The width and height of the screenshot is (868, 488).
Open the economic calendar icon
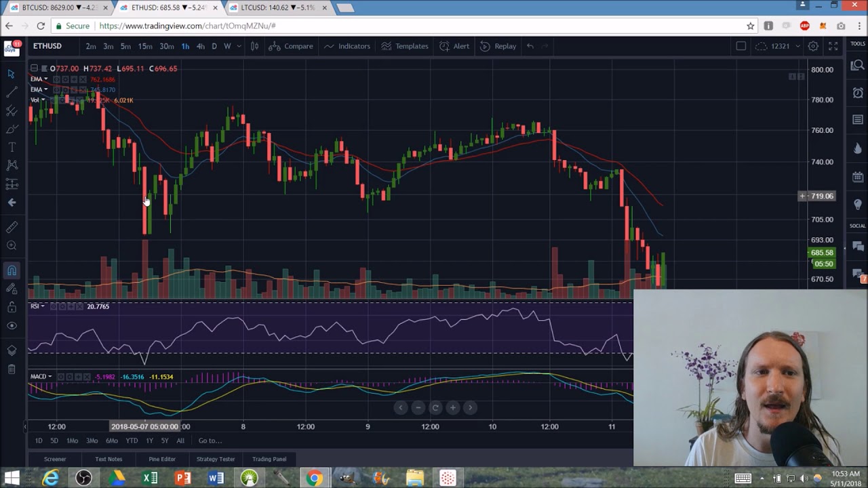858,177
